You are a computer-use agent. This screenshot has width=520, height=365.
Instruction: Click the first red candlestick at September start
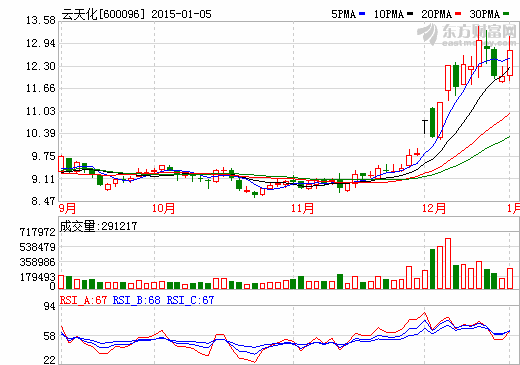pos(61,164)
